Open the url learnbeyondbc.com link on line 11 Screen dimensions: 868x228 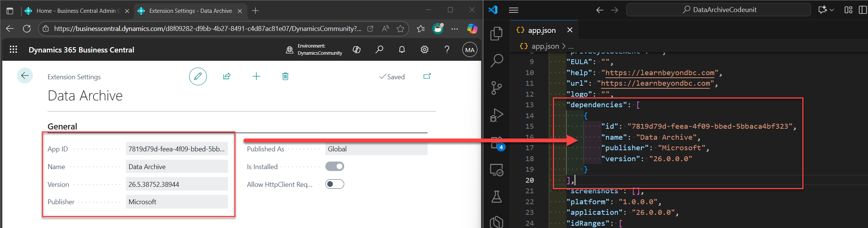point(656,83)
